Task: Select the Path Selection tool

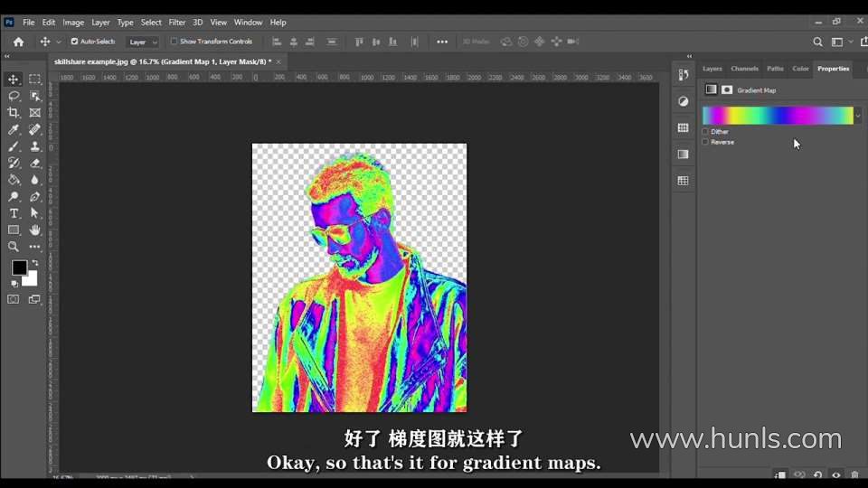Action: pyautogui.click(x=35, y=213)
